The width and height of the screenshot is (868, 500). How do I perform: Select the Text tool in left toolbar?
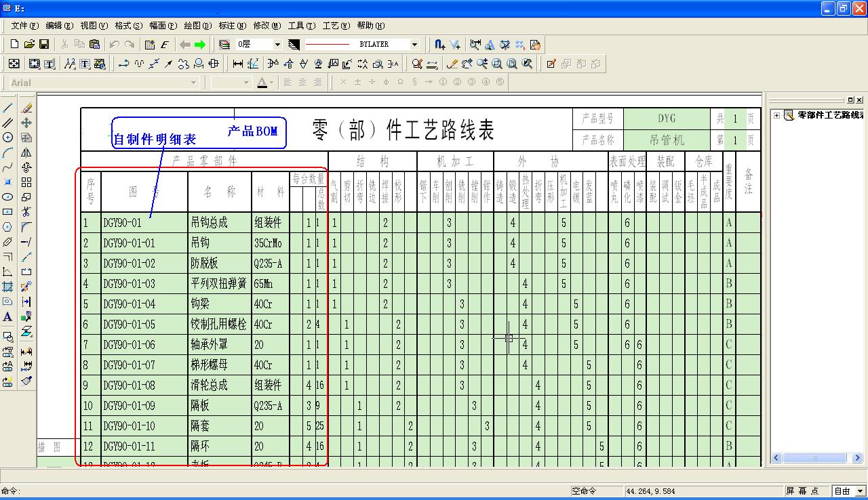click(x=8, y=316)
